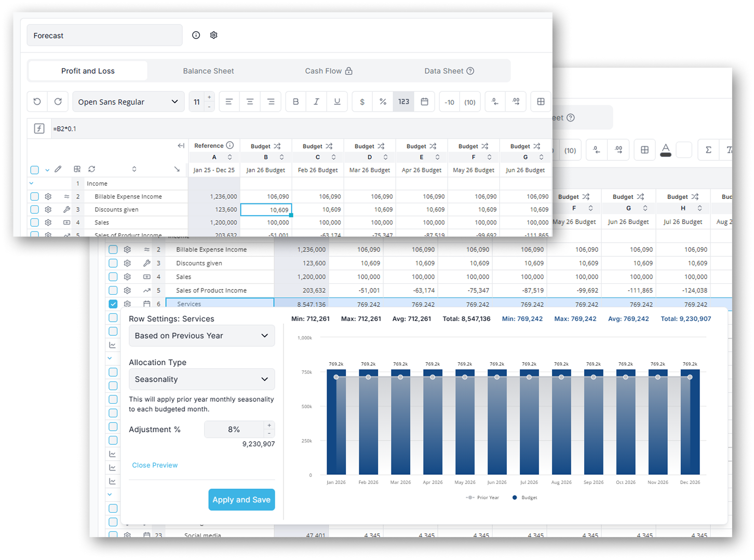The image size is (754, 560).
Task: Open the Open Sans Regular font dropdown
Action: [x=128, y=102]
